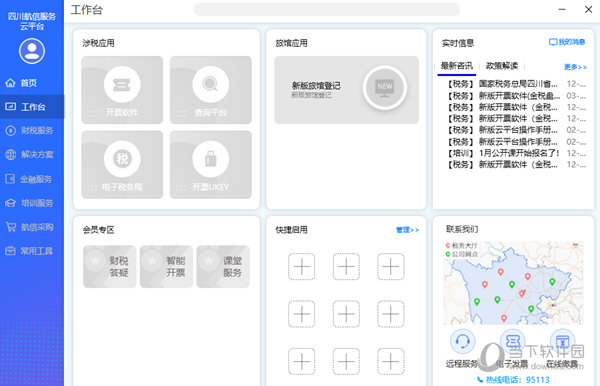Image resolution: width=600 pixels, height=386 pixels.
Task: Open the 查询平台 tile
Action: point(210,90)
